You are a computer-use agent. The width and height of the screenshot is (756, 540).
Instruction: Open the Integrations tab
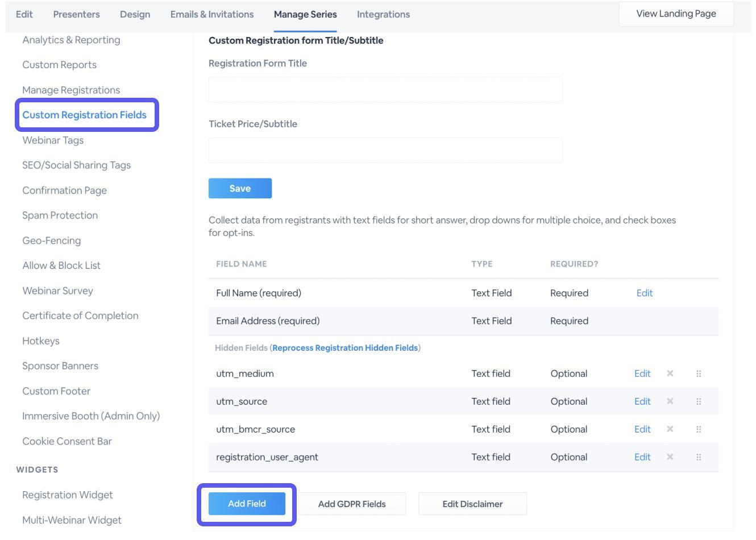click(x=383, y=14)
